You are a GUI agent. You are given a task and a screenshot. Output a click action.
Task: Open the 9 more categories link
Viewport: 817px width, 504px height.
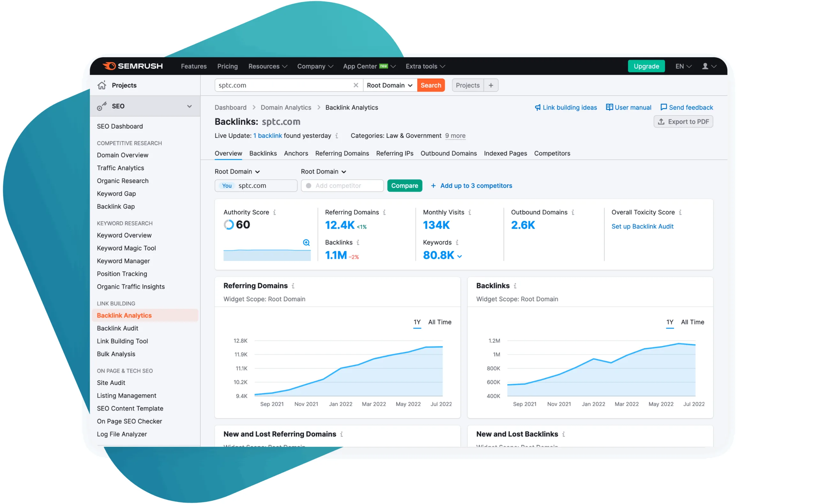click(455, 136)
